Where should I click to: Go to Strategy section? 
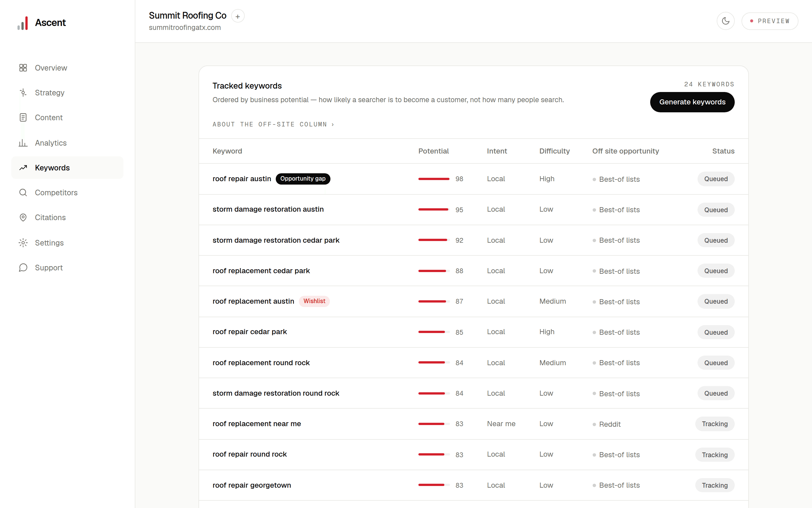tap(67, 93)
